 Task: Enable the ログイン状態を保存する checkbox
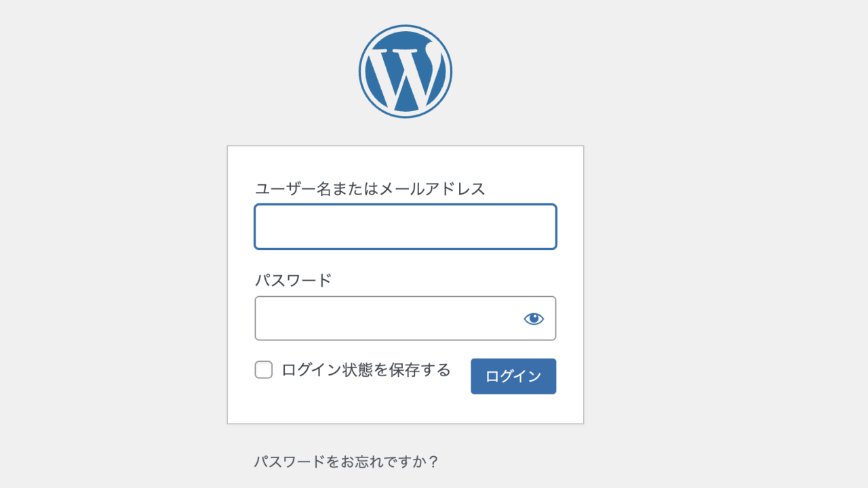tap(264, 370)
